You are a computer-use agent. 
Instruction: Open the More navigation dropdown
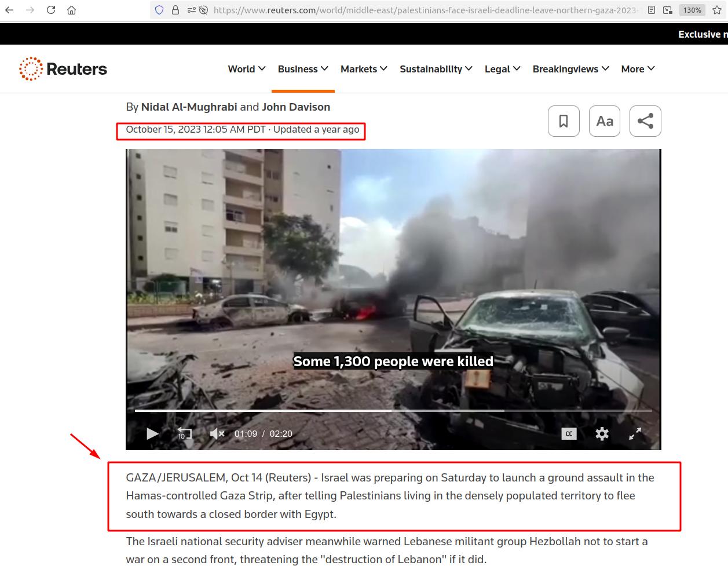(x=638, y=69)
